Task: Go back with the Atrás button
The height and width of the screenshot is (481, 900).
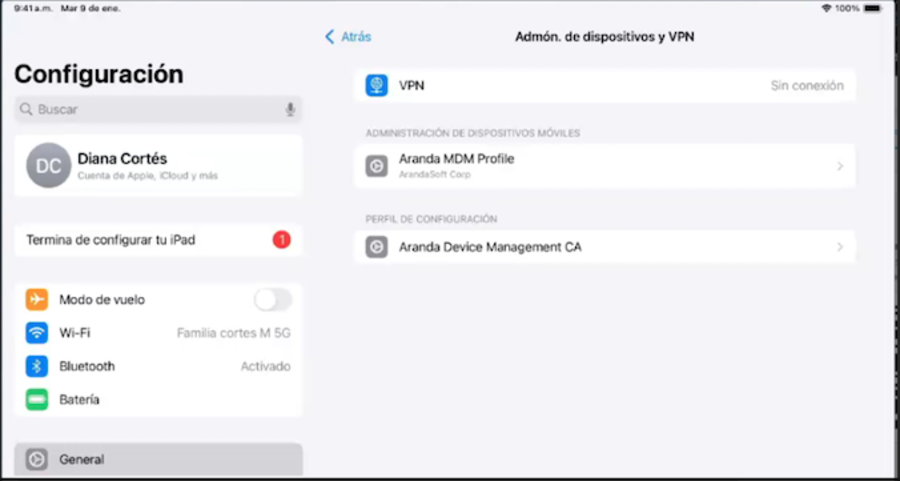Action: [348, 37]
